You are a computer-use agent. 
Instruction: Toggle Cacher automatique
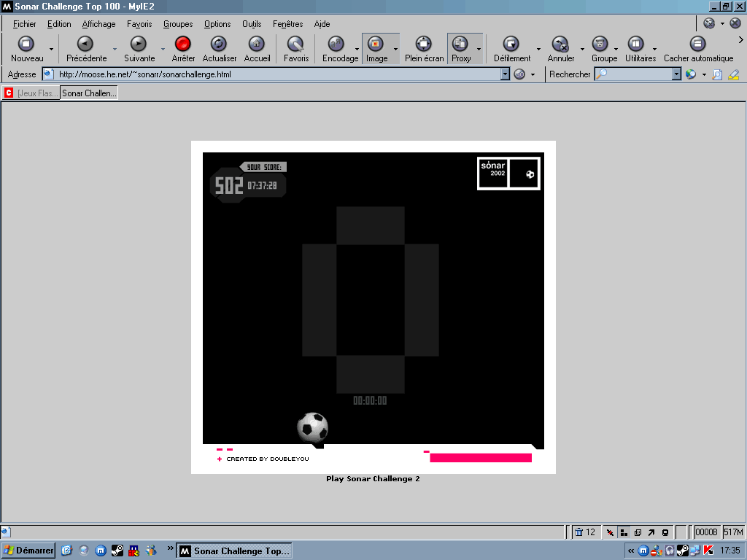698,44
